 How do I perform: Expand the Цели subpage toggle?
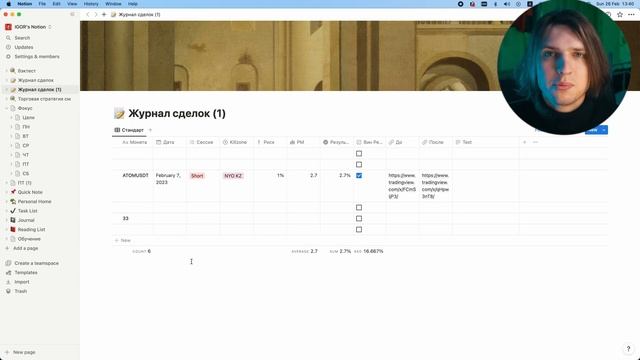[11, 118]
